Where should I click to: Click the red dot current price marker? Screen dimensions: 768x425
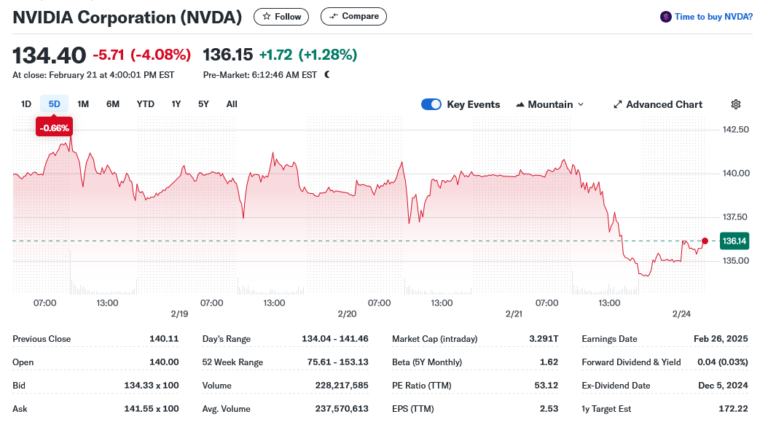pyautogui.click(x=705, y=241)
